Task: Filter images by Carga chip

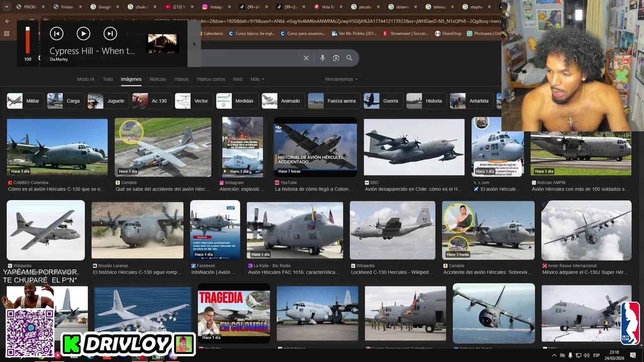Action: [x=65, y=101]
